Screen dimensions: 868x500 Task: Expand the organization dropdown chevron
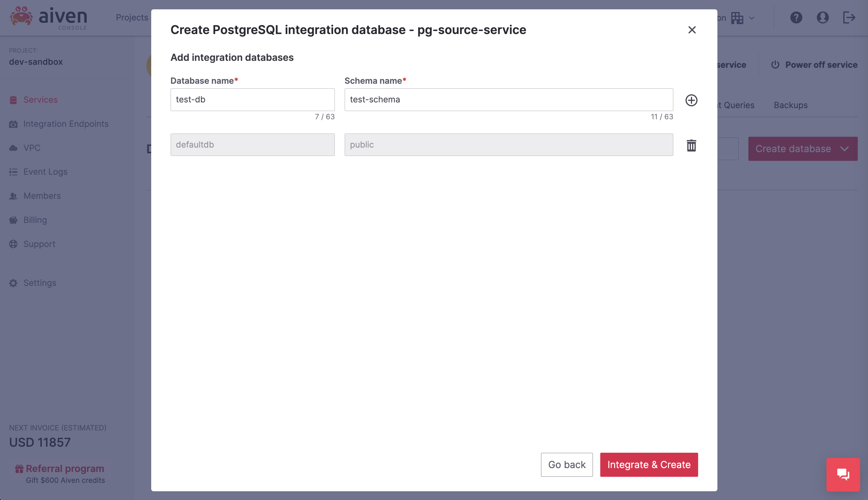tap(752, 18)
